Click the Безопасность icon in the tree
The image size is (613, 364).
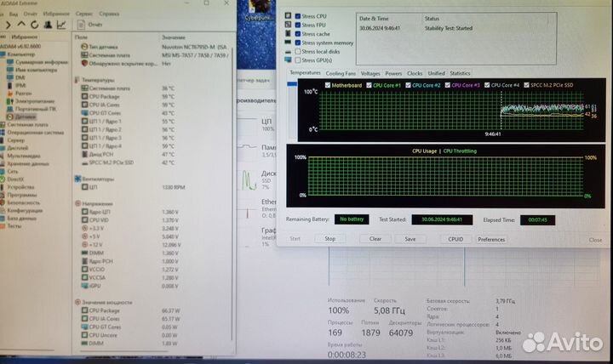pos(3,202)
